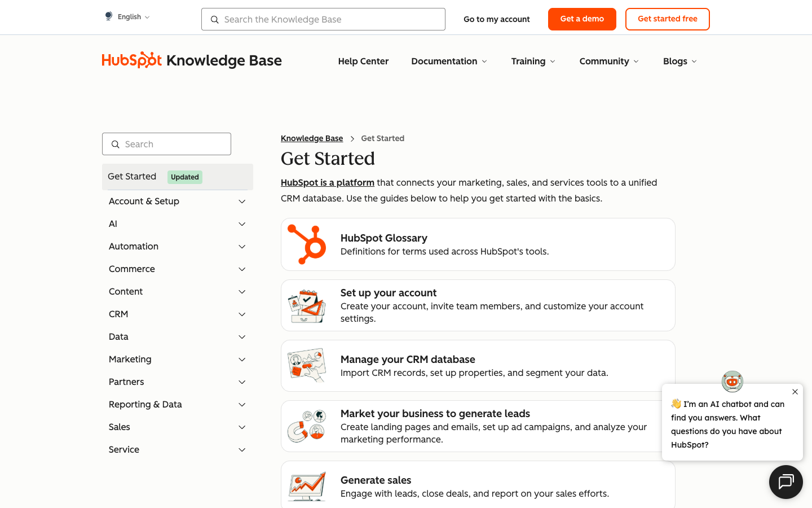
Task: Click the magnifier icon in top search bar
Action: point(215,20)
